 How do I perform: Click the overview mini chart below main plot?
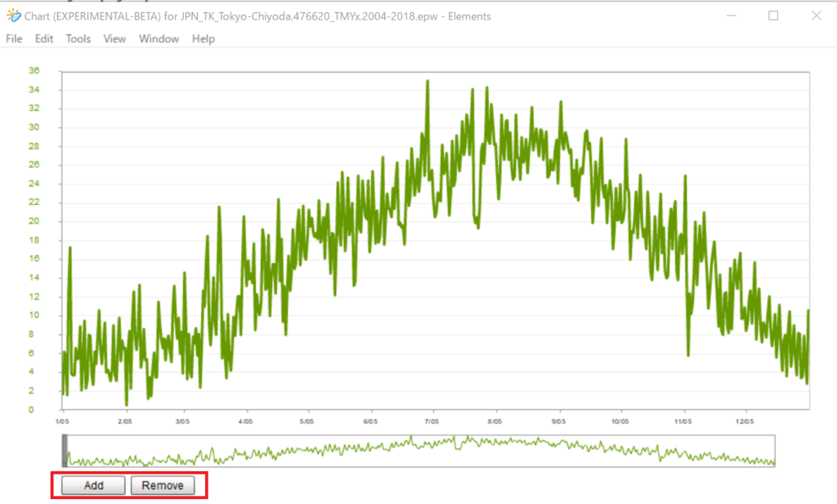click(x=419, y=451)
